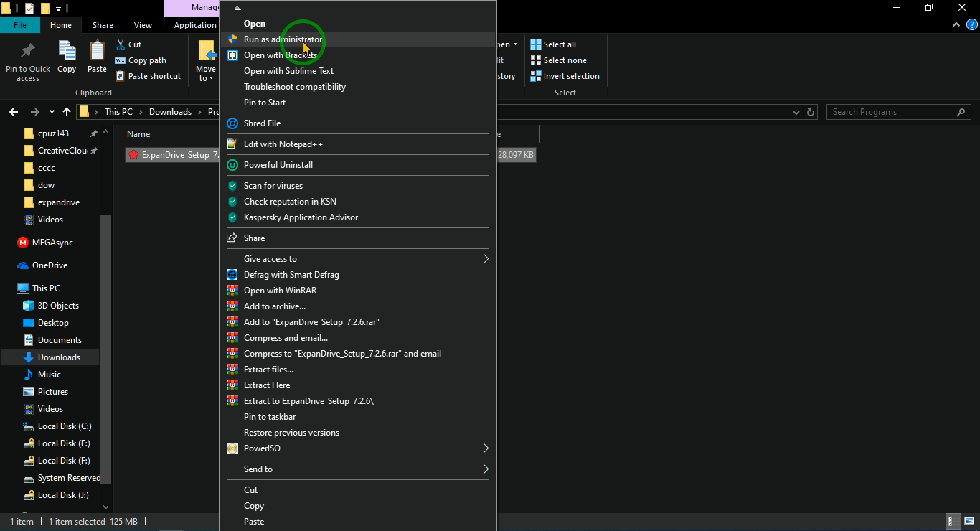Click Downloads in the address breadcrumb
980x531 pixels.
(x=170, y=112)
